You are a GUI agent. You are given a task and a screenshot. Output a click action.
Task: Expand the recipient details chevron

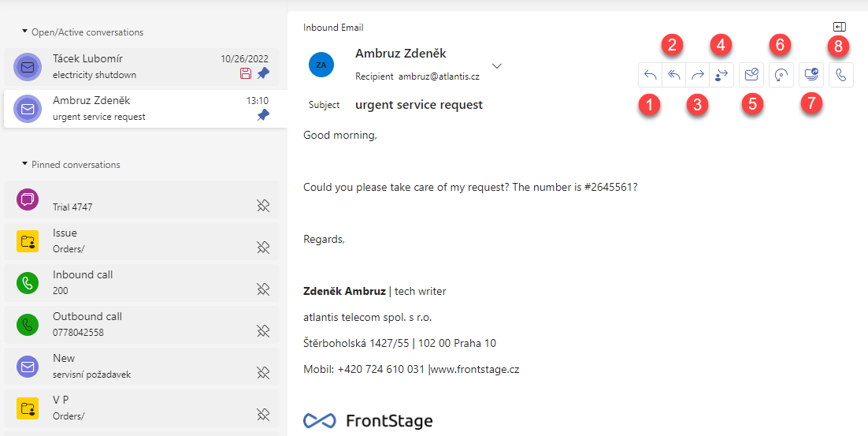point(497,66)
